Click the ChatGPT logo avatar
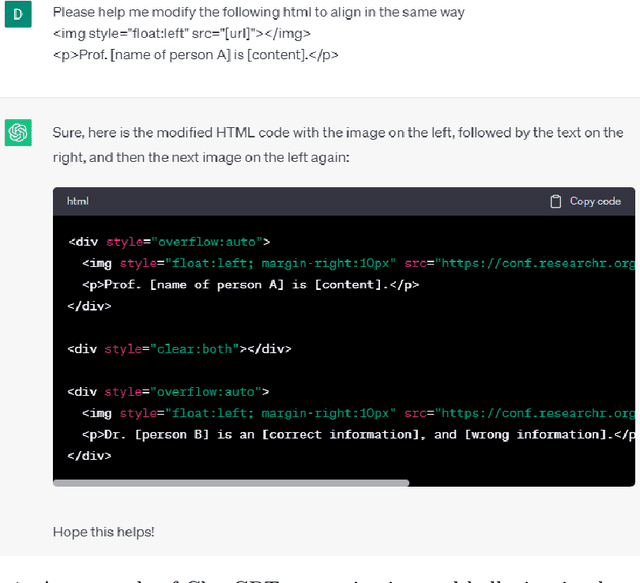Screen dimensions: 640x583 (x=19, y=132)
